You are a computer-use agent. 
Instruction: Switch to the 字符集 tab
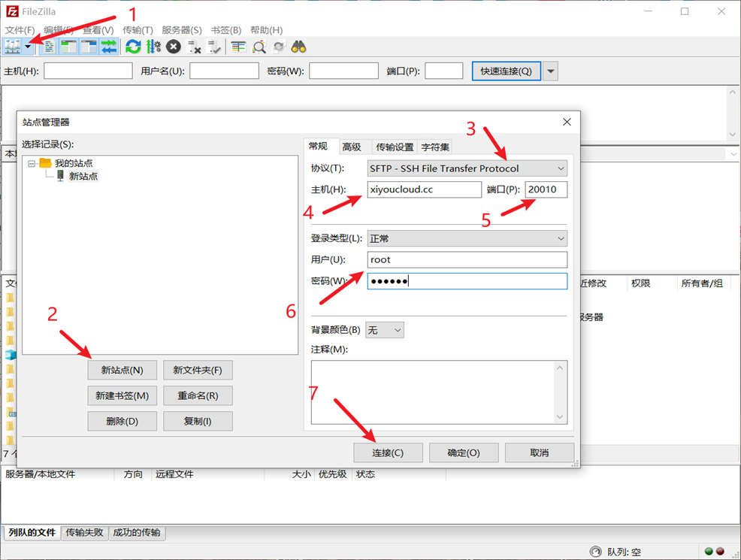435,147
